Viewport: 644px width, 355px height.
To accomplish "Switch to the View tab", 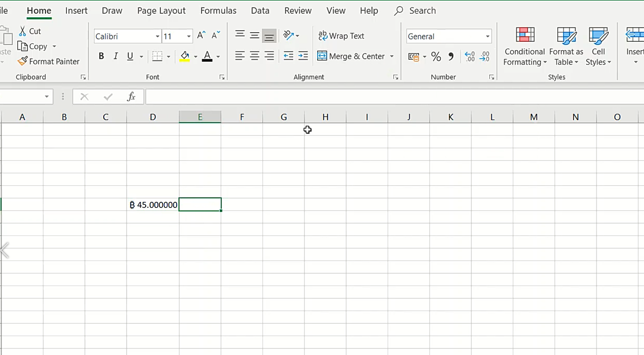I will [336, 11].
